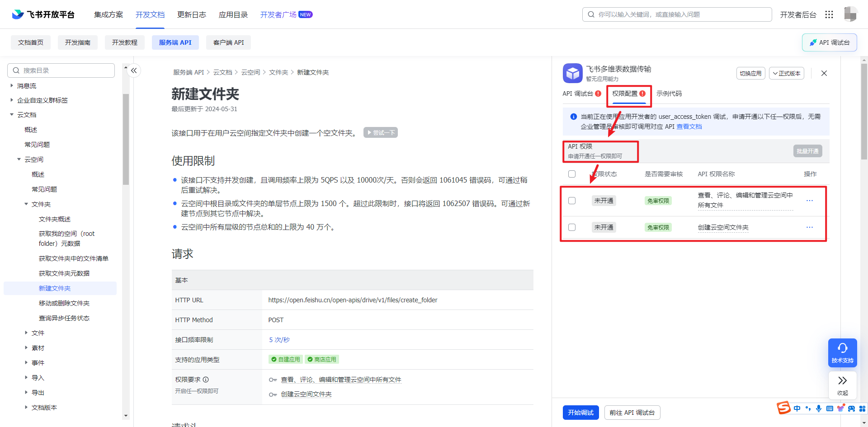The width and height of the screenshot is (868, 427).
Task: Click the page's right vertical scrollbar thumb
Action: 864,111
